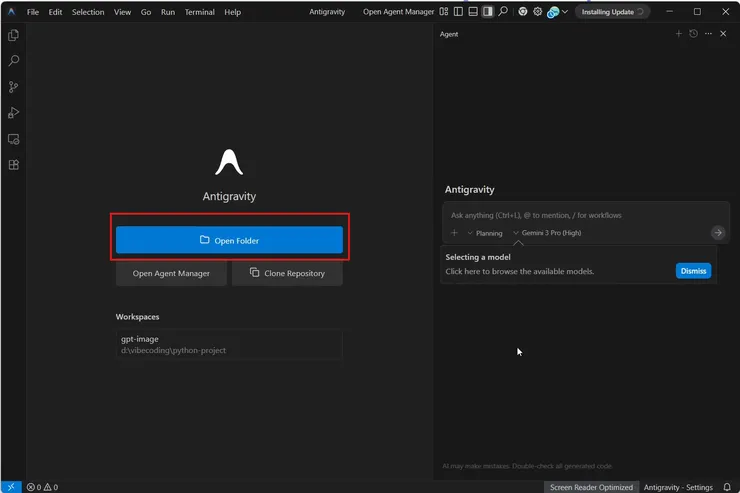Open the gpt-image workspace

pyautogui.click(x=229, y=344)
